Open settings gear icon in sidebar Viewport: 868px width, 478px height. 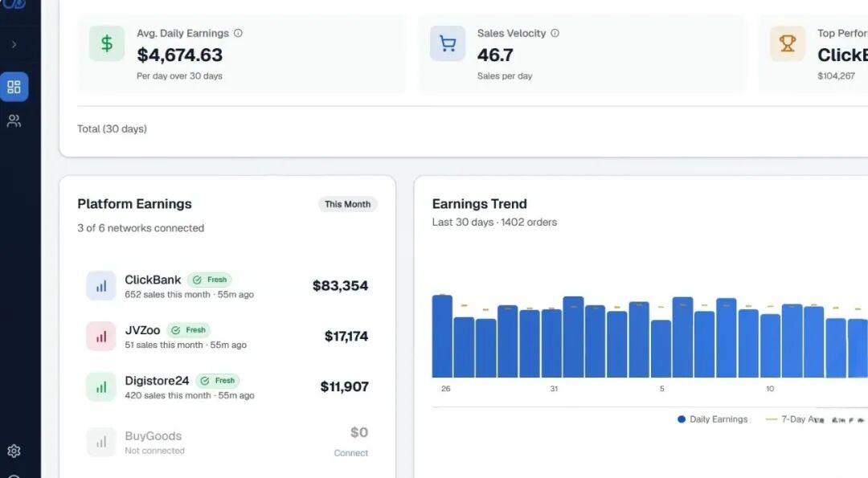pyautogui.click(x=14, y=451)
